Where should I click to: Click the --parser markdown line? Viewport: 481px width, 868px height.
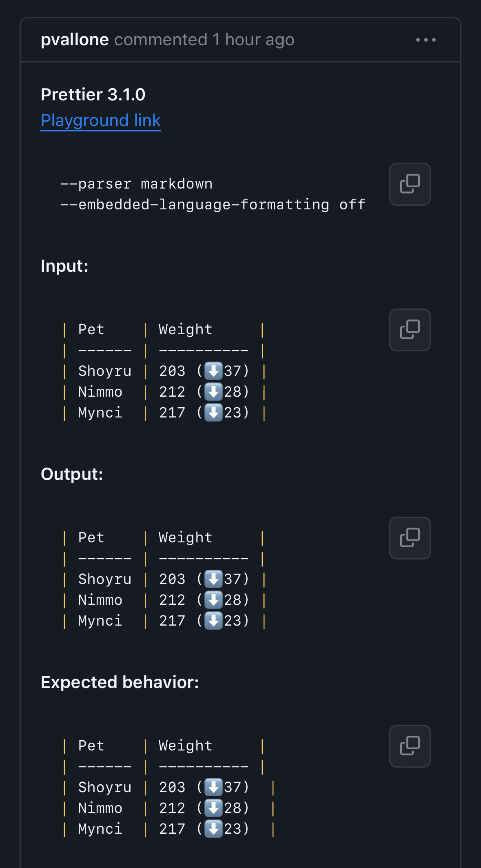pyautogui.click(x=137, y=184)
